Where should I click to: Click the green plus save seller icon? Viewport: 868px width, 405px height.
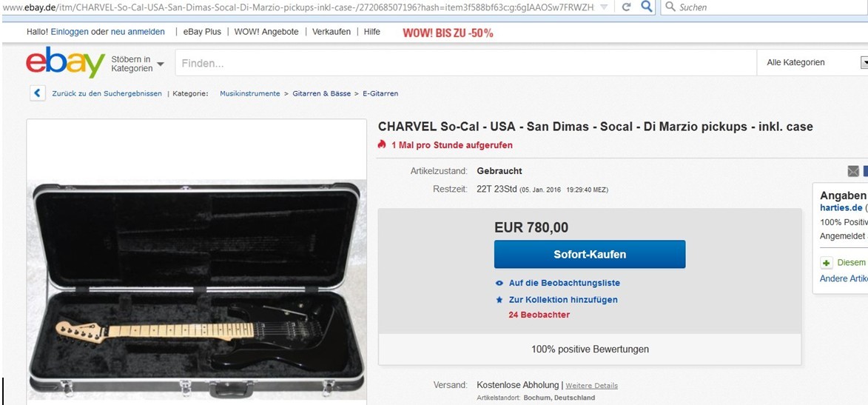point(827,263)
